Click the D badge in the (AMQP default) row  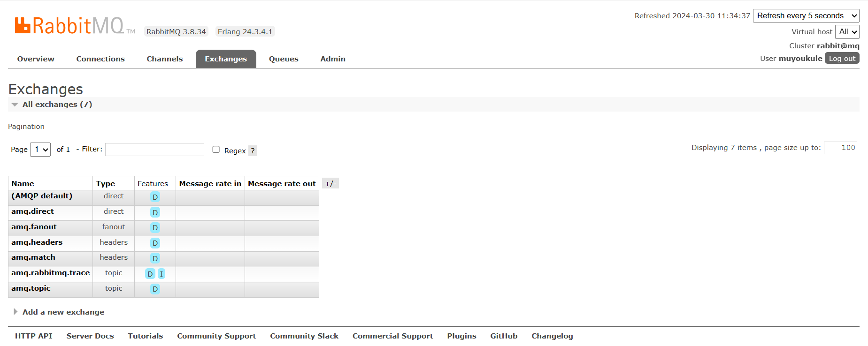pos(155,197)
